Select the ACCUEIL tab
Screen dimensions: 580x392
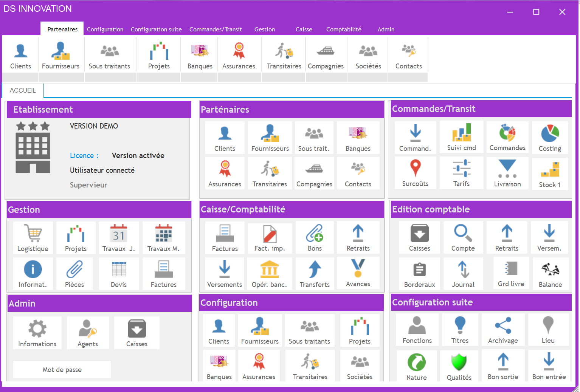(23, 90)
